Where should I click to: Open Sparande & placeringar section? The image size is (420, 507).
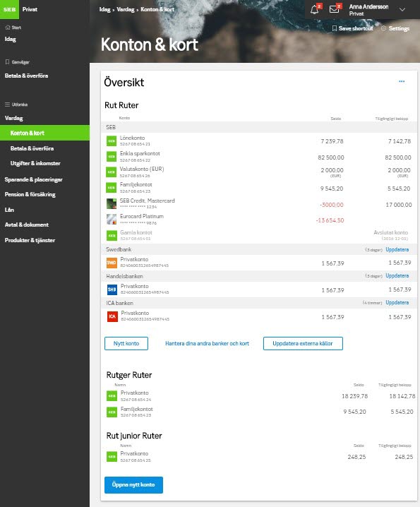34,179
